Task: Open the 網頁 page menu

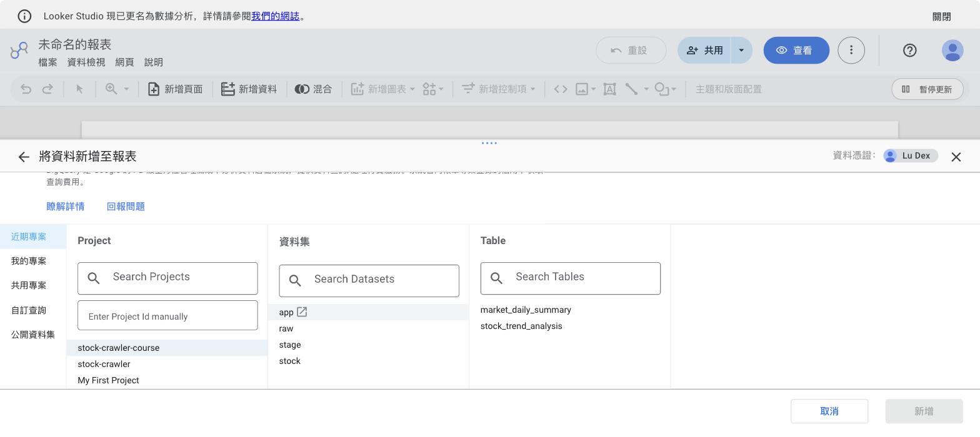Action: pos(125,62)
